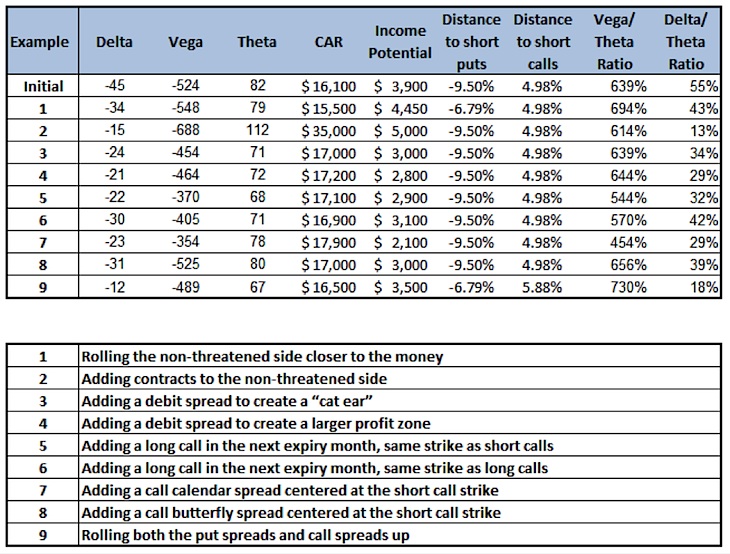Click the cat ear debit spread description
730x554 pixels.
[227, 401]
